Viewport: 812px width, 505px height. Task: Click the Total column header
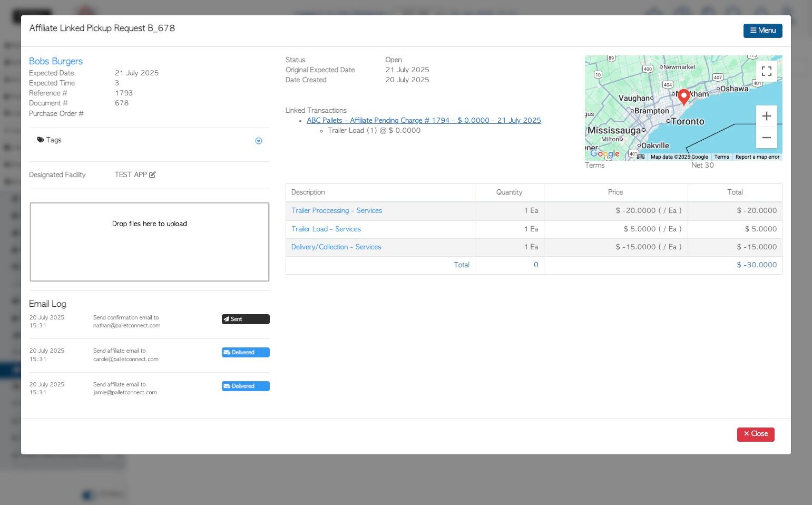tap(735, 192)
